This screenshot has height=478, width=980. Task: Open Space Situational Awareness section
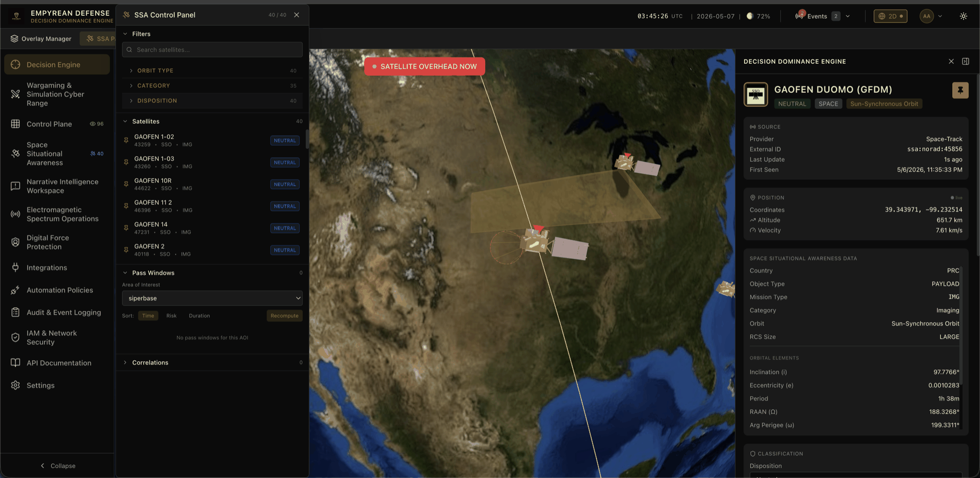[57, 154]
